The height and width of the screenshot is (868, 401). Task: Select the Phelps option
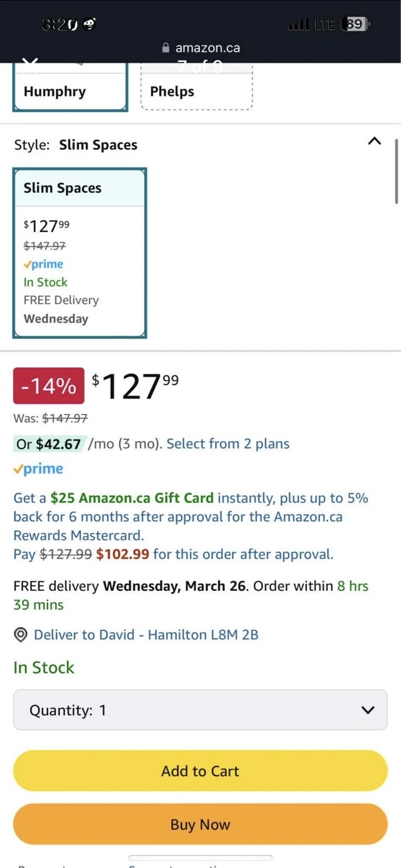[196, 92]
